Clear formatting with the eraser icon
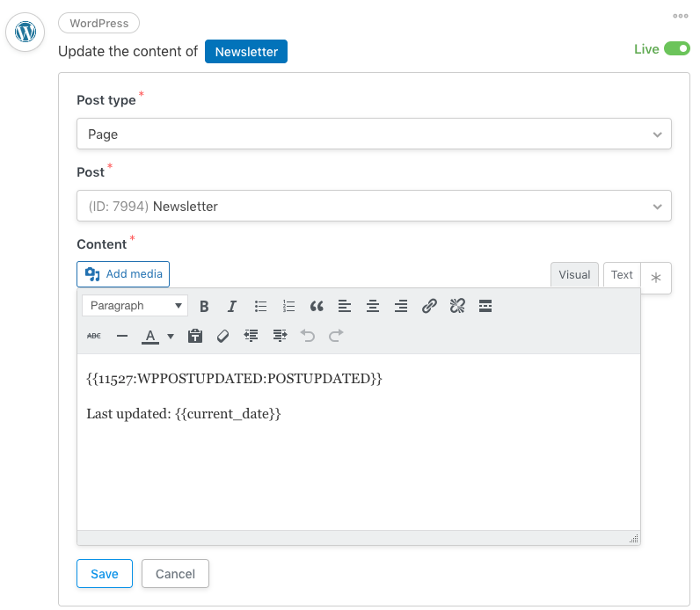 tap(223, 336)
